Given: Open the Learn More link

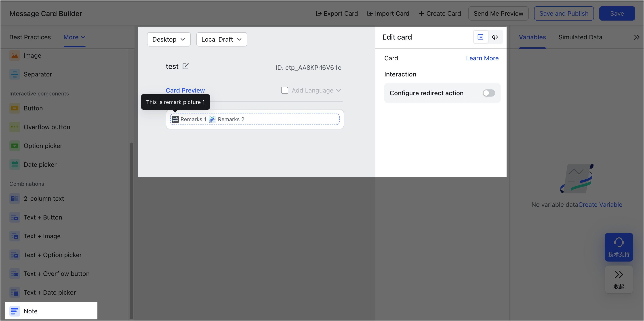Looking at the screenshot, I should coord(482,58).
